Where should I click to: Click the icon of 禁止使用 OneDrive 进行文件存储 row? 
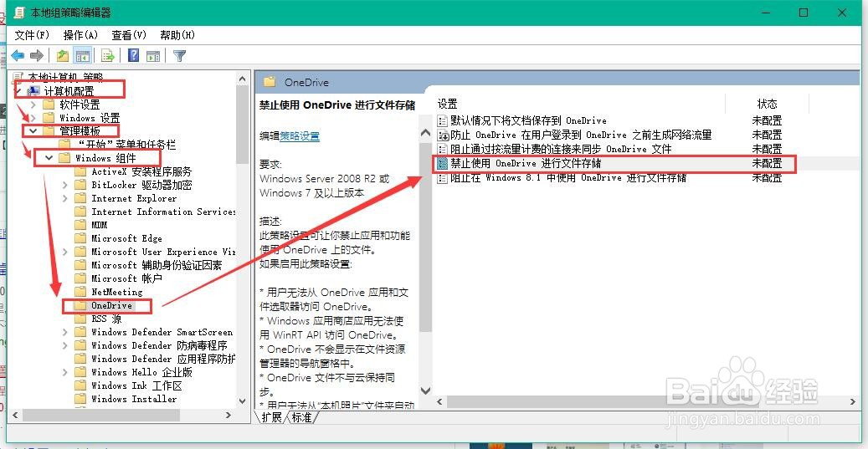[x=442, y=164]
